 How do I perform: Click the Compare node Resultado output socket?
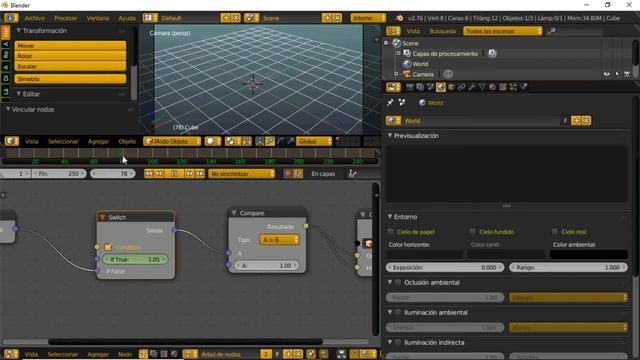306,226
